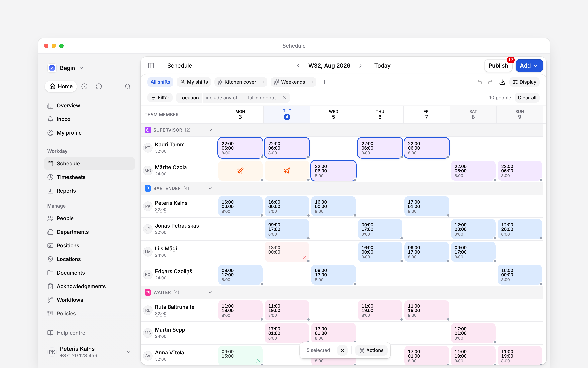This screenshot has height=368, width=588.
Task: Add a new view with plus icon
Action: (x=324, y=82)
